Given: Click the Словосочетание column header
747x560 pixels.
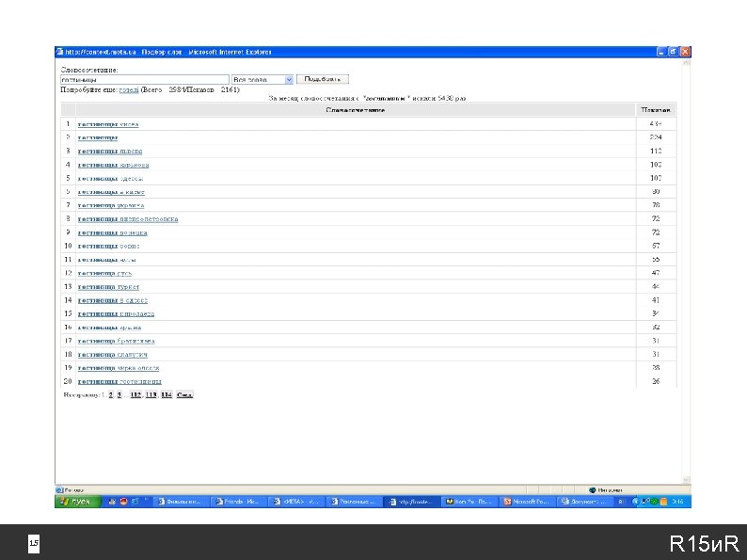Looking at the screenshot, I should [x=356, y=110].
